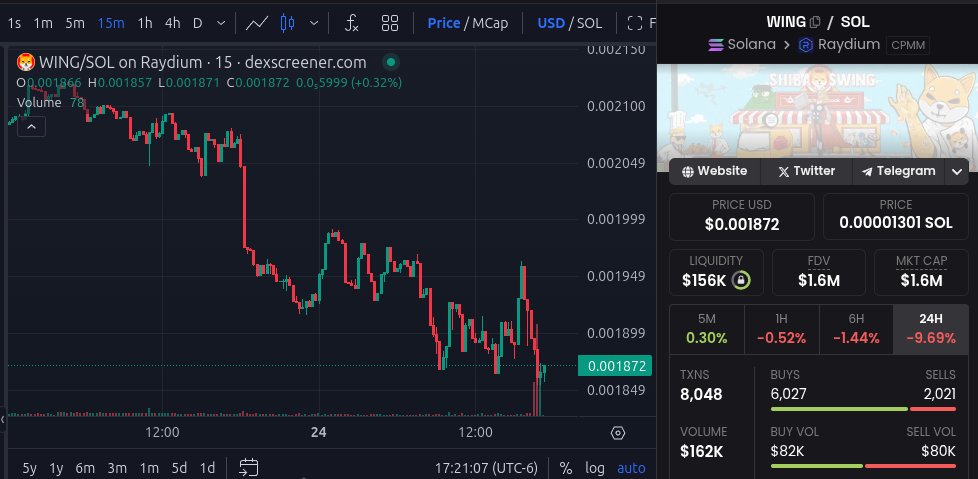Click the WING/SOL on Raydium chart title

click(202, 62)
